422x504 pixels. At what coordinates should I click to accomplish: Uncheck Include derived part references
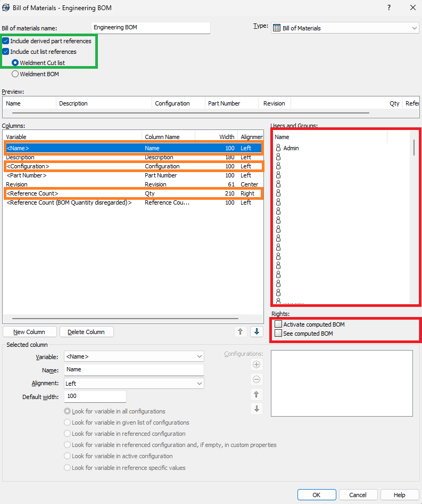pos(6,41)
